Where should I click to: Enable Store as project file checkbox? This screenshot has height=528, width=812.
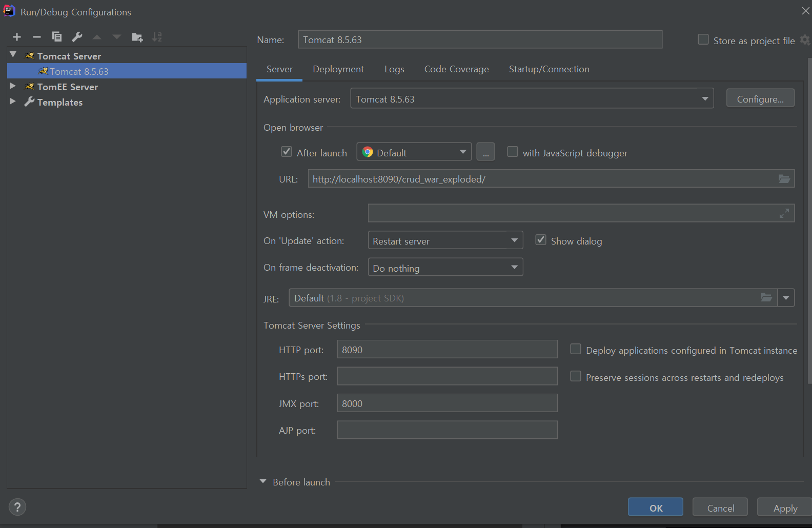pos(703,39)
